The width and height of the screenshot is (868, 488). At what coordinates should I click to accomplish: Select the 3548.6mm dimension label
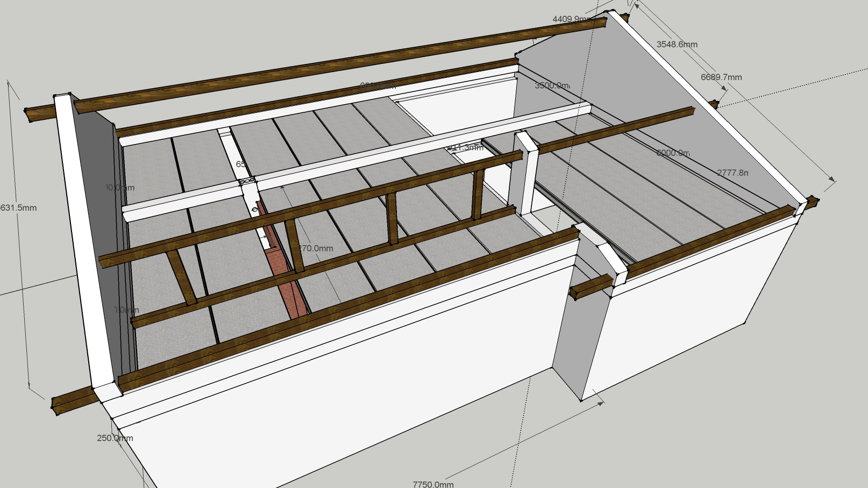[677, 44]
